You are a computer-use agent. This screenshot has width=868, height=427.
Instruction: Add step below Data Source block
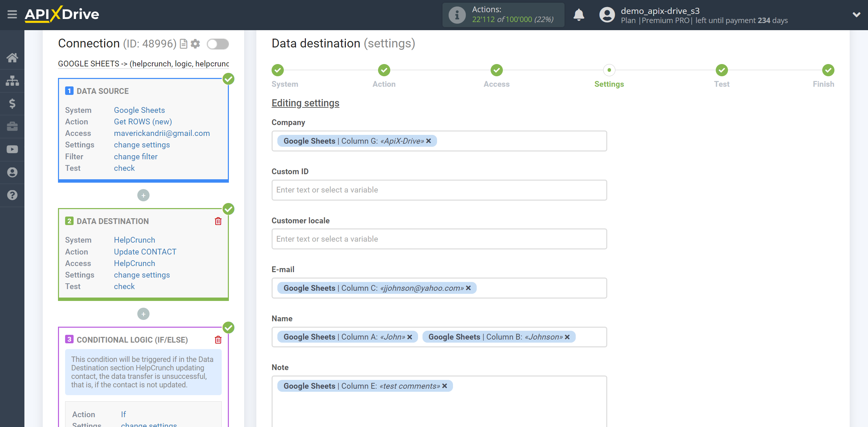pos(143,195)
